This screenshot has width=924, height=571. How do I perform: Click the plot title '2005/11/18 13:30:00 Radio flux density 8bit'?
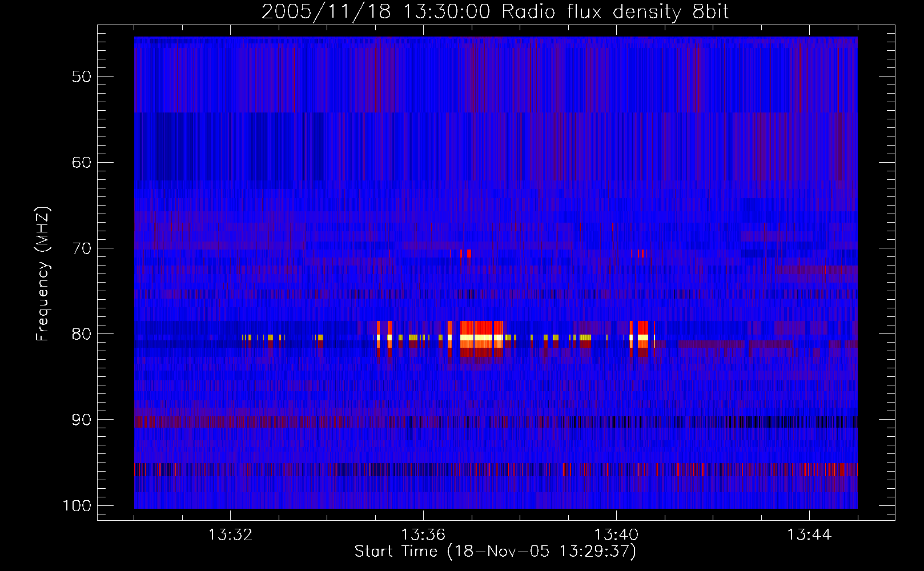click(496, 12)
